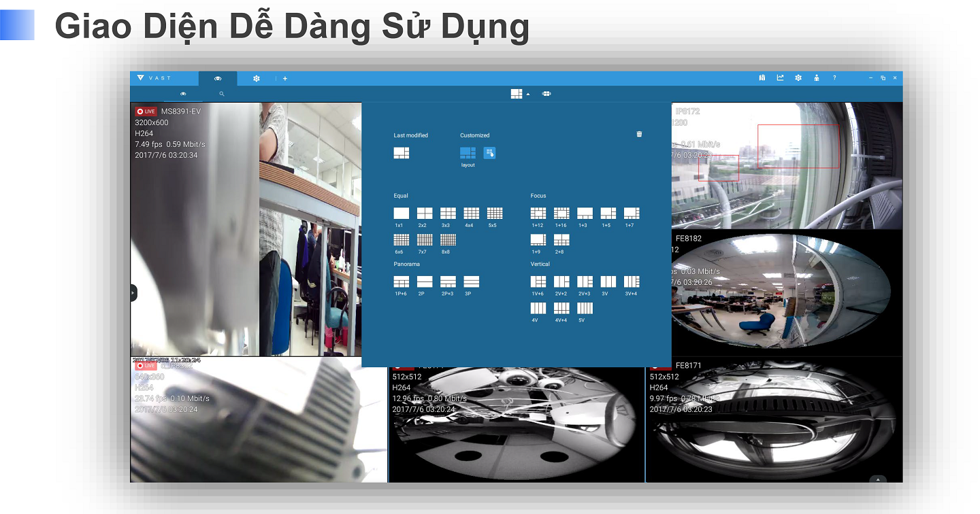
Task: Open the help question mark icon
Action: pyautogui.click(x=834, y=78)
